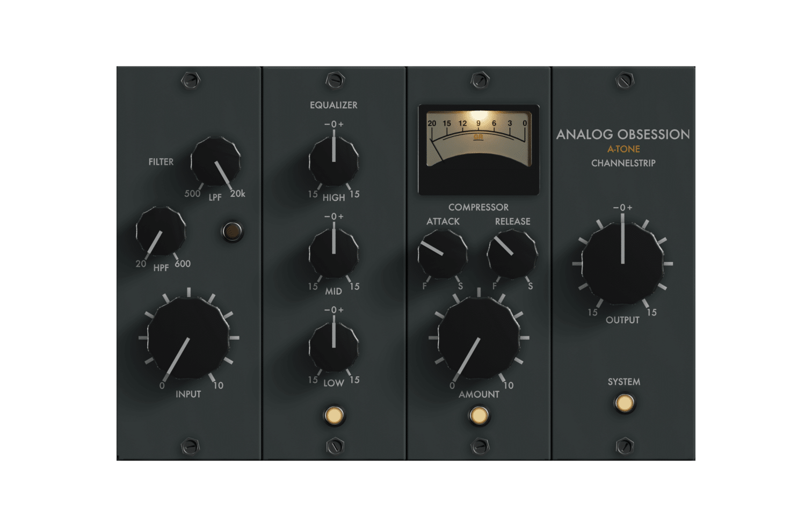Click the bottom screw on filter panel
The image size is (812, 527).
190,446
